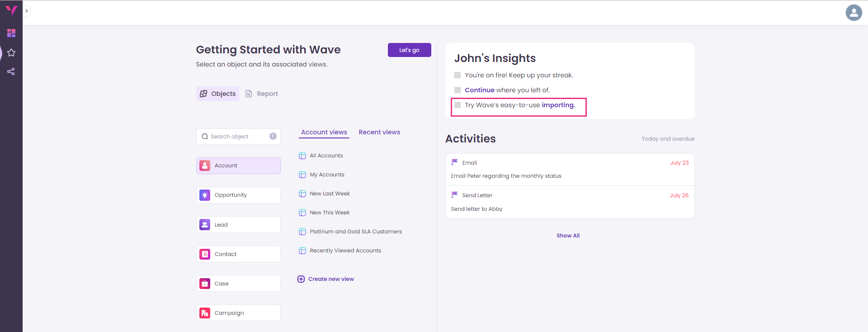Viewport: 868px width, 332px height.
Task: Open Recently Viewed Accounts view
Action: click(345, 251)
